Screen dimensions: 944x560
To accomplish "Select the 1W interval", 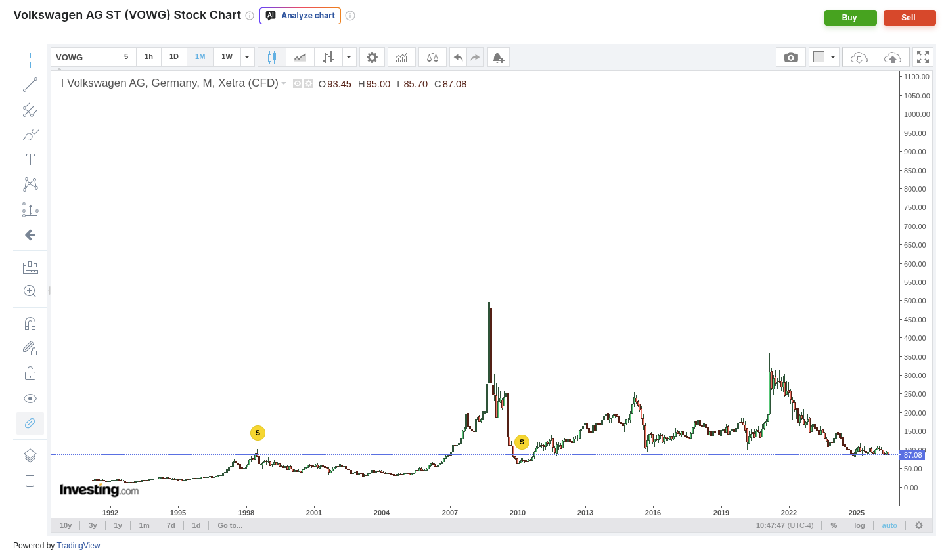I will click(227, 57).
